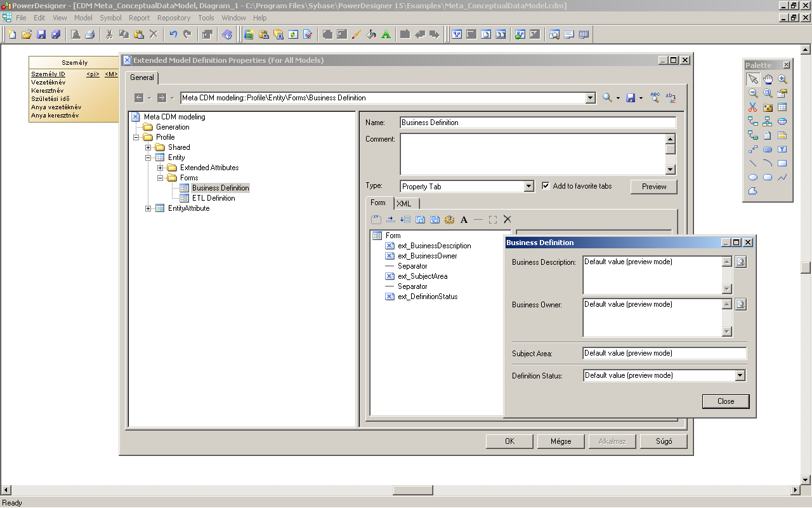Click the Comment text area
The image size is (812, 508).
point(532,154)
